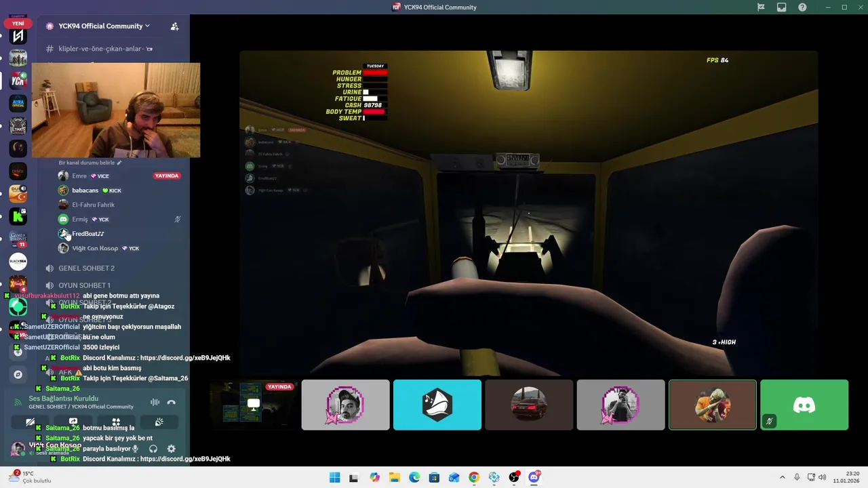Click the flag icon in Discord title bar

point(761,7)
